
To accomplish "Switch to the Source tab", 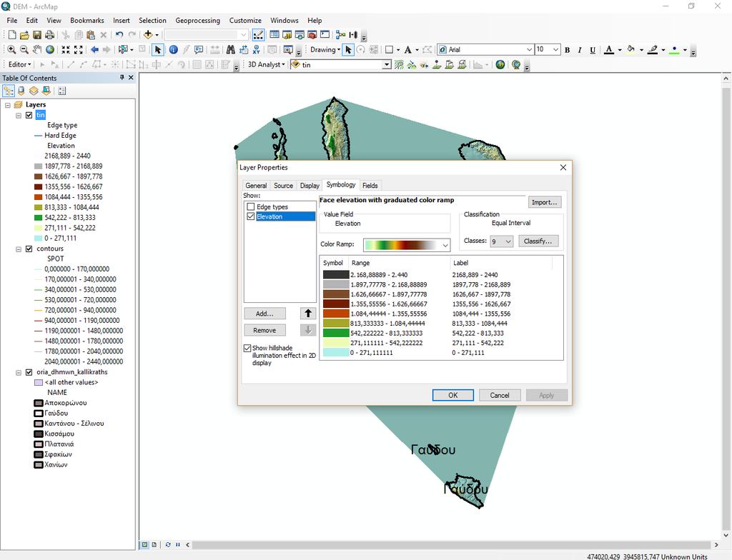I will (x=283, y=185).
